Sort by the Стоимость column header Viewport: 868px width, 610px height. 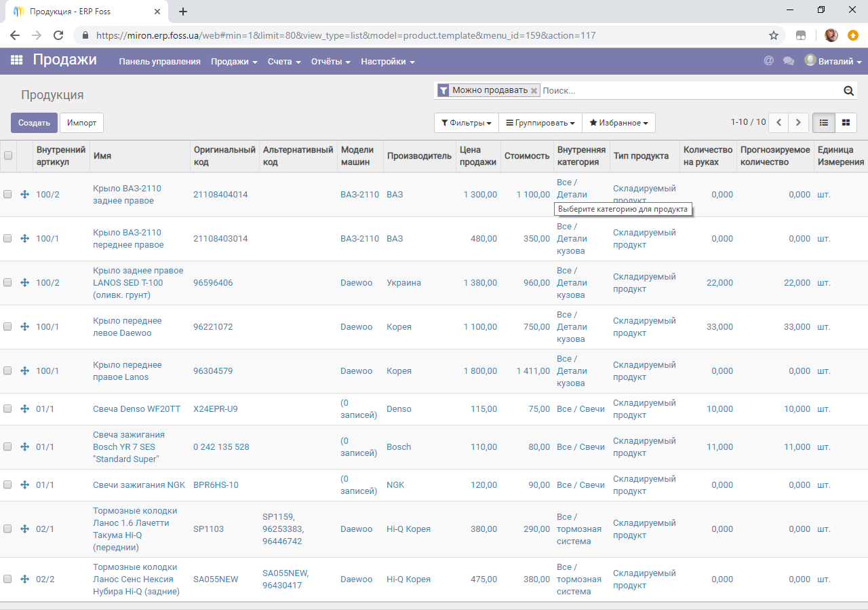pos(527,155)
